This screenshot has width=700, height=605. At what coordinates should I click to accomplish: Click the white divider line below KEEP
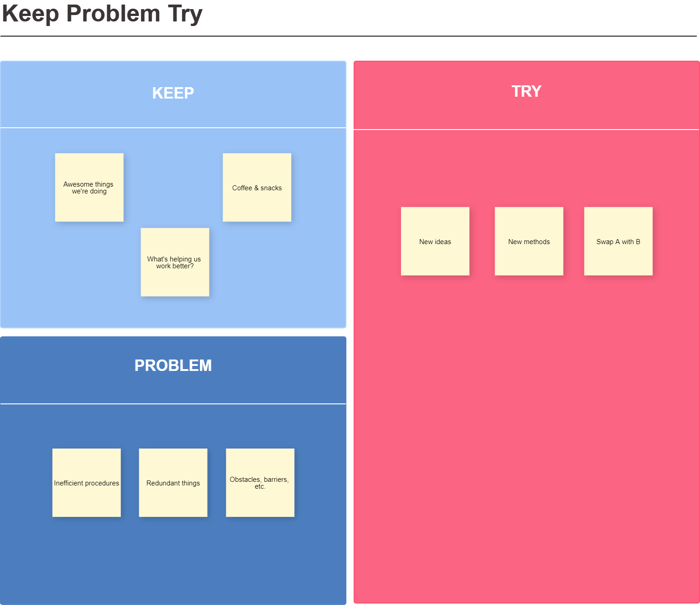(173, 128)
